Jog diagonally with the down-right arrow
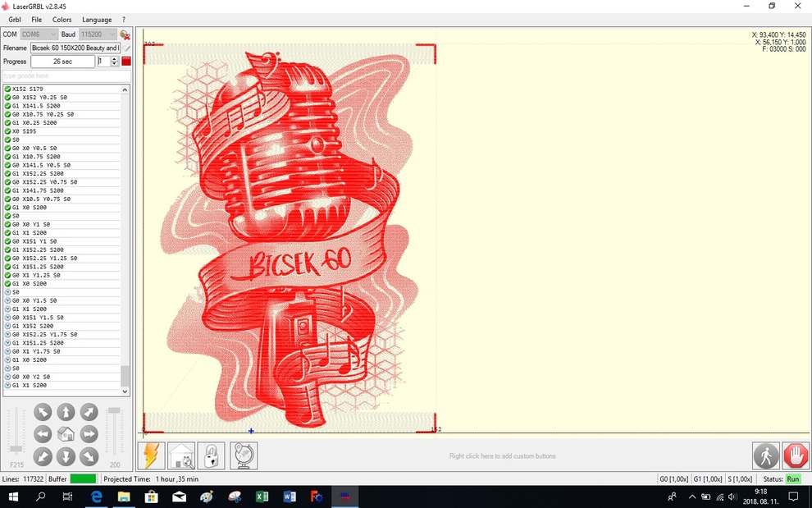The width and height of the screenshot is (812, 508). pyautogui.click(x=89, y=456)
